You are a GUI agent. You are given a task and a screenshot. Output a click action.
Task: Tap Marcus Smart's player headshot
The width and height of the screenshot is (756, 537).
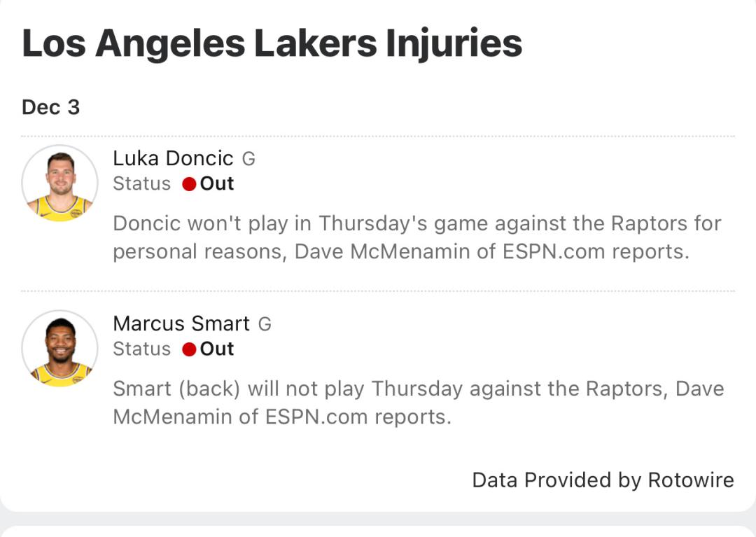tap(60, 349)
